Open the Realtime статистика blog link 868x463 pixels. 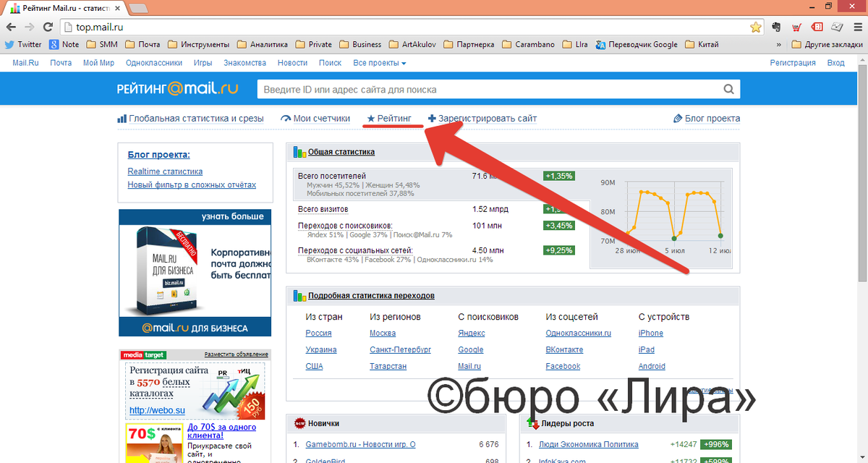165,171
